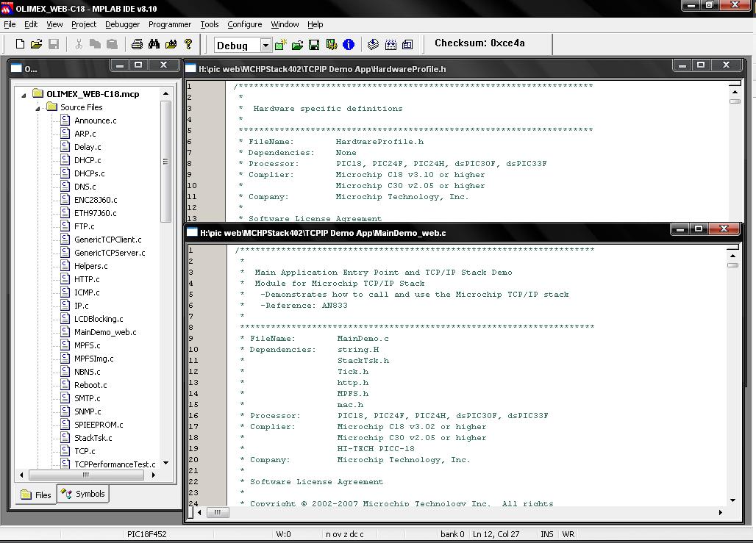Image resolution: width=756 pixels, height=543 pixels.
Task: Open the Debug build configuration dropdown
Action: [265, 46]
